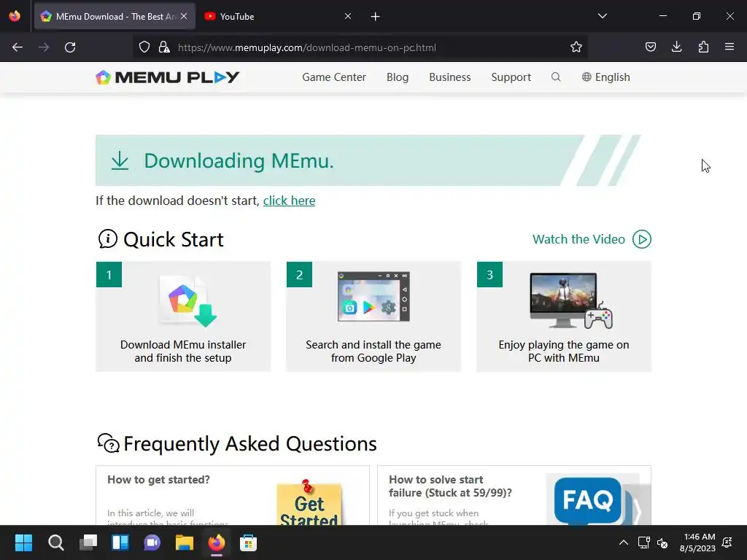Open Windows taskbar search
The height and width of the screenshot is (560, 747).
[55, 542]
